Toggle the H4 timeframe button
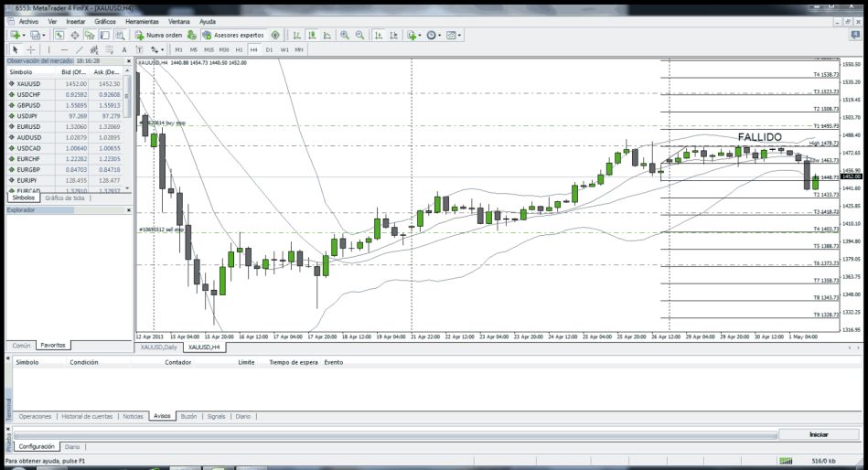The height and width of the screenshot is (470, 868). pyautogui.click(x=253, y=49)
